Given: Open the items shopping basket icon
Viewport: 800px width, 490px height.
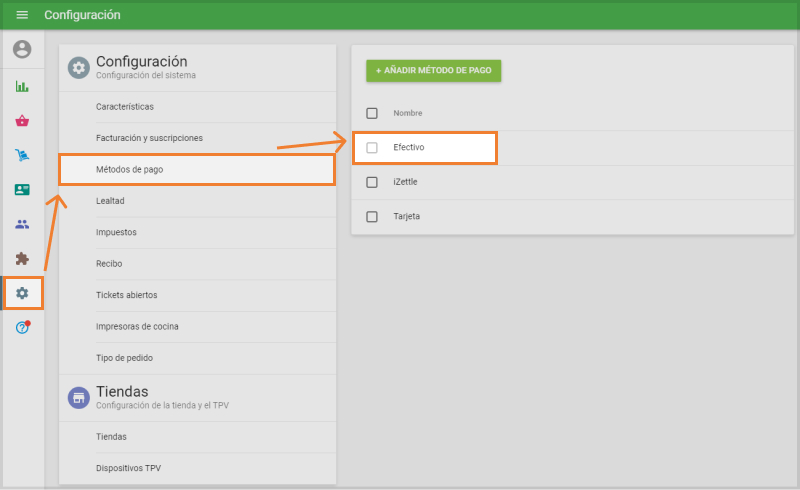Looking at the screenshot, I should point(22,121).
